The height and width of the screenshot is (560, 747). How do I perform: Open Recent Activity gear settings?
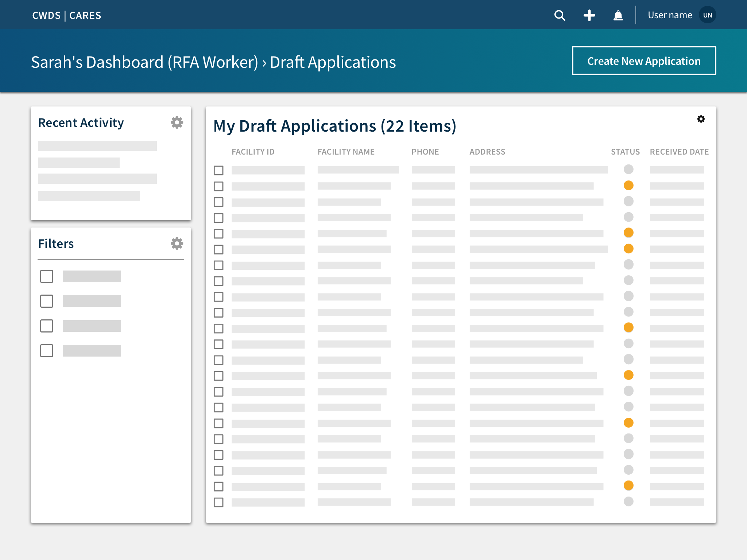177,122
